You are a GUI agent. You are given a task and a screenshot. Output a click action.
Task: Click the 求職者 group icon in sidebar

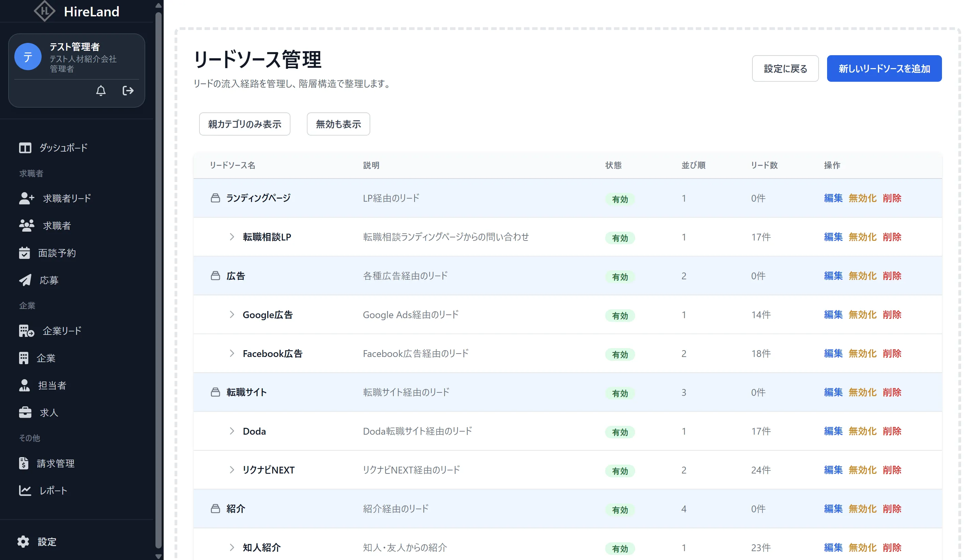(x=27, y=225)
